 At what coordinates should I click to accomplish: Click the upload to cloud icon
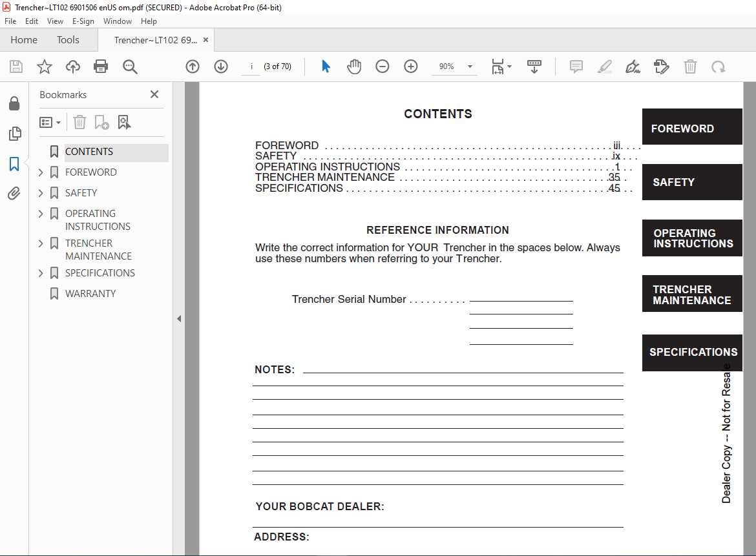[73, 67]
